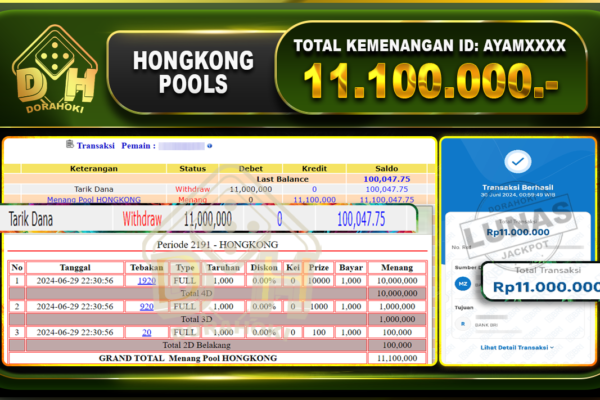Click the Total 3D row label

pos(196,319)
